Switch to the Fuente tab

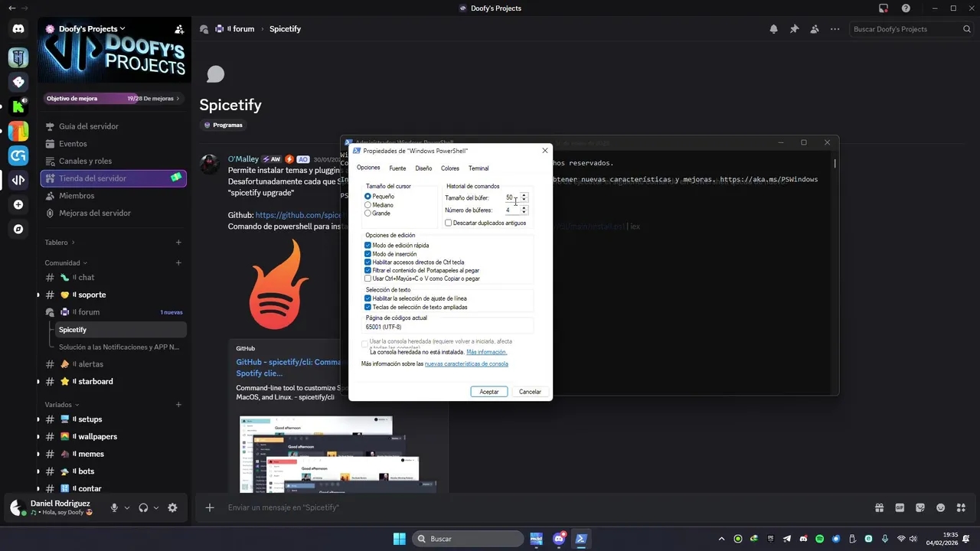[x=397, y=168]
